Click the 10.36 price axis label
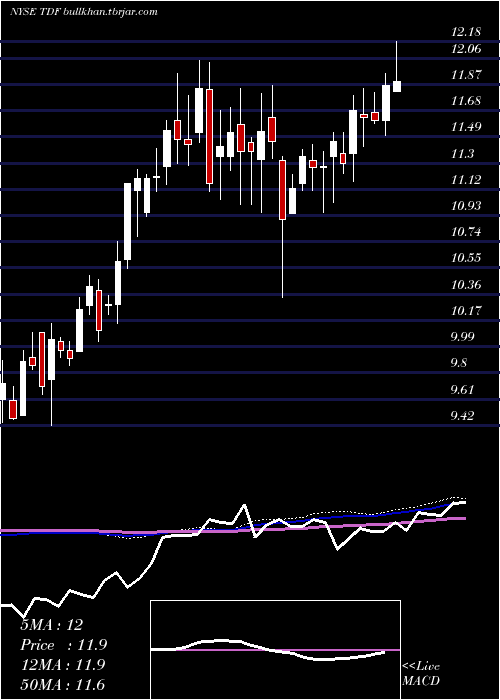 (x=466, y=284)
